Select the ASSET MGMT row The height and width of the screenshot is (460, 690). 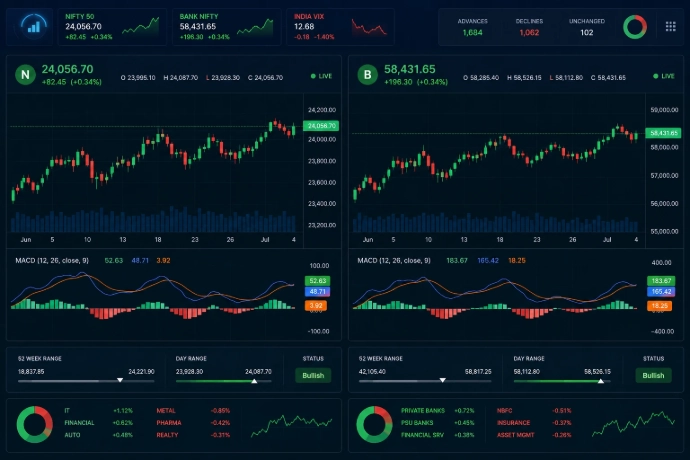(534, 435)
